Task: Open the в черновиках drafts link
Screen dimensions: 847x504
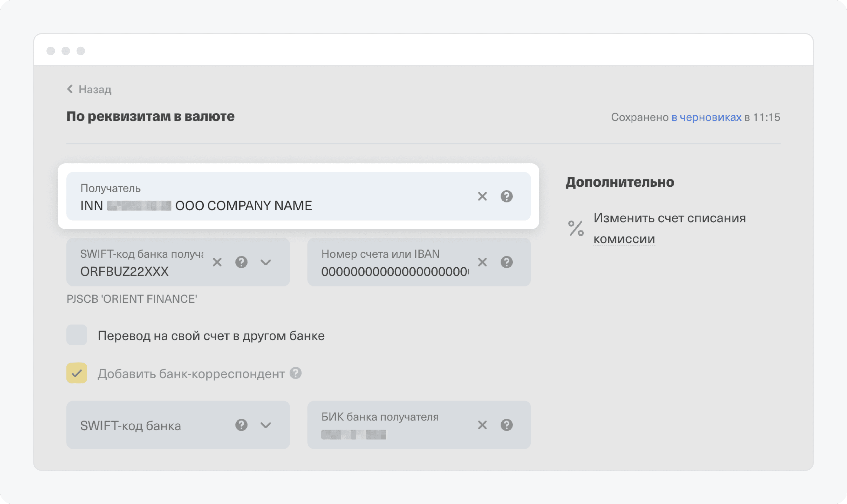Action: pos(706,117)
